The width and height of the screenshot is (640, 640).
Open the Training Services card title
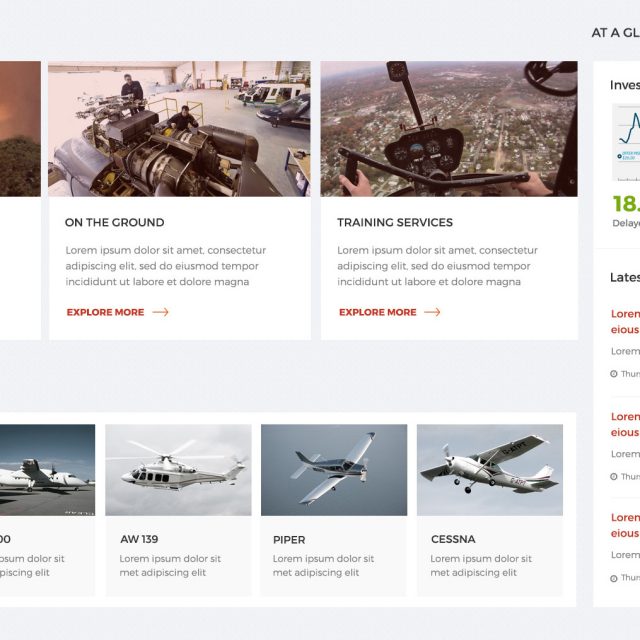395,222
